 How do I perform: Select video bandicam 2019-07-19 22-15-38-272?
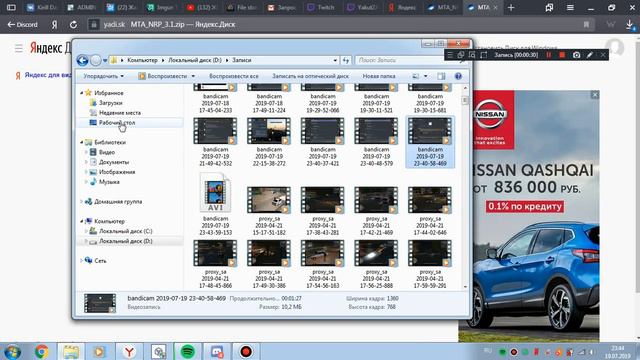point(269,142)
